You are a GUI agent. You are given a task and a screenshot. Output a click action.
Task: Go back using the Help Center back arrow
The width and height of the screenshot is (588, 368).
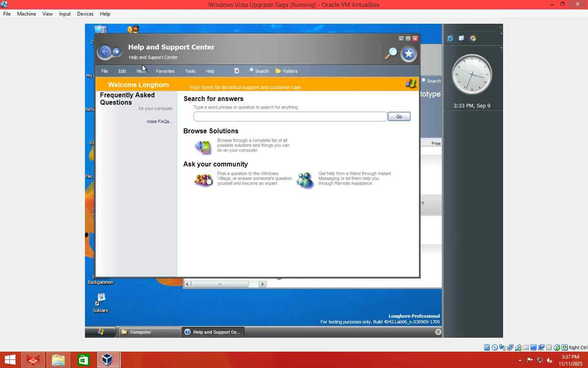(x=105, y=52)
